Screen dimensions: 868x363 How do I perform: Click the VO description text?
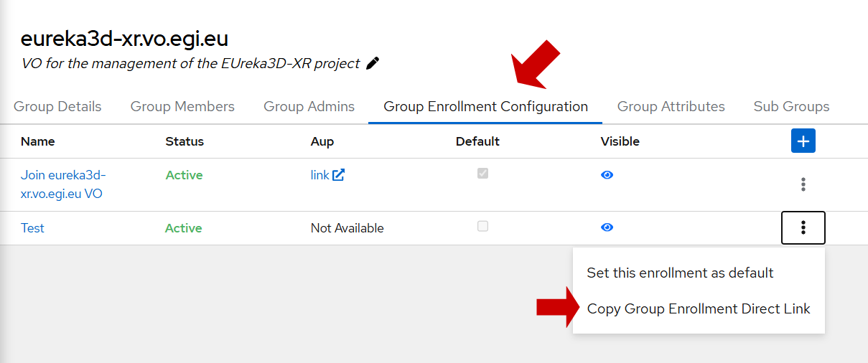click(190, 63)
